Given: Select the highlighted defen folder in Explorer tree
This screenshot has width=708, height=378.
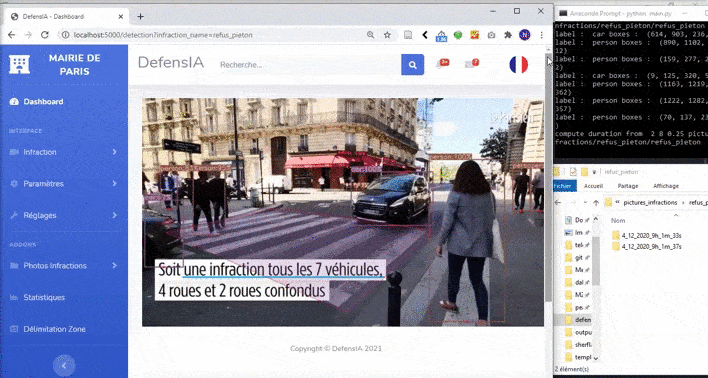Looking at the screenshot, I should [578, 320].
